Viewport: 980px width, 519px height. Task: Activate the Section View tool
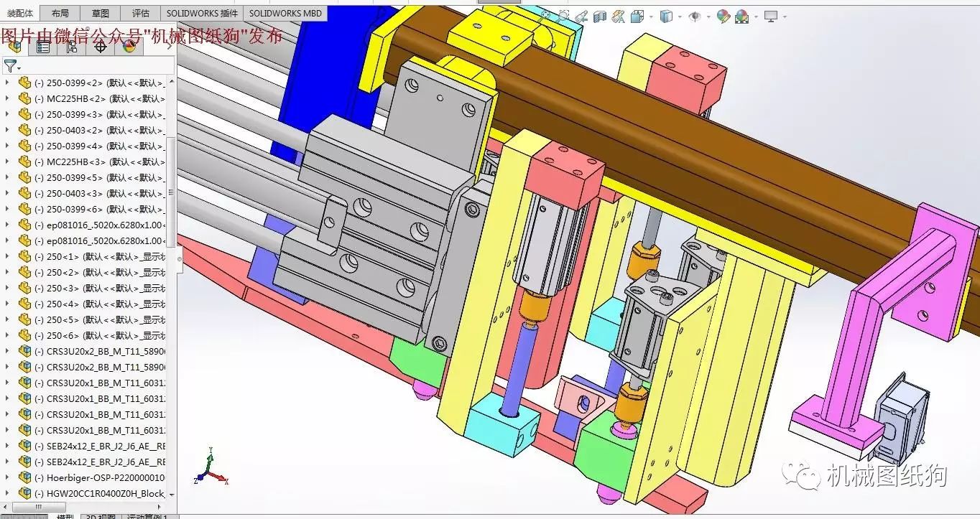tap(600, 16)
